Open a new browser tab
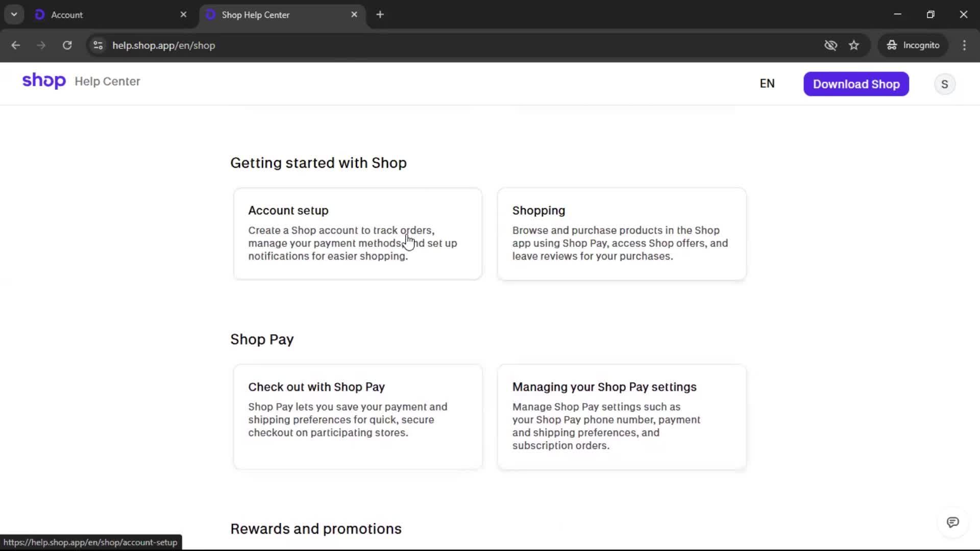 [380, 15]
